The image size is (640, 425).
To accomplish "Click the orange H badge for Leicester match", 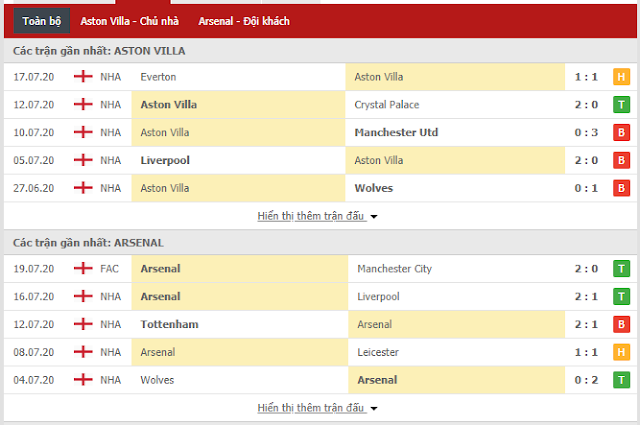I will click(x=621, y=352).
